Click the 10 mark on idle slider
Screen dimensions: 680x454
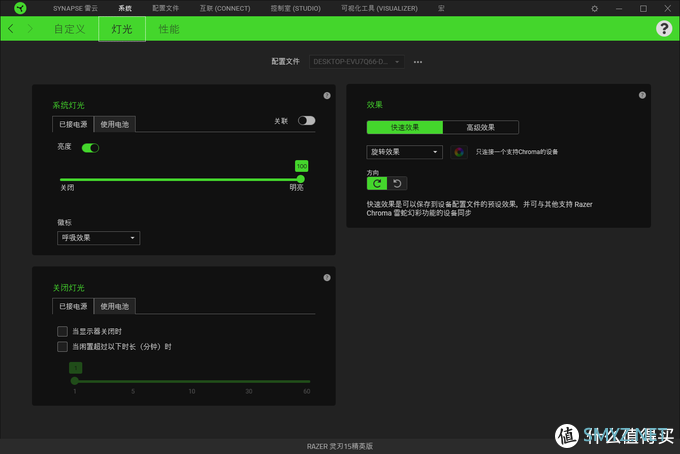point(192,392)
